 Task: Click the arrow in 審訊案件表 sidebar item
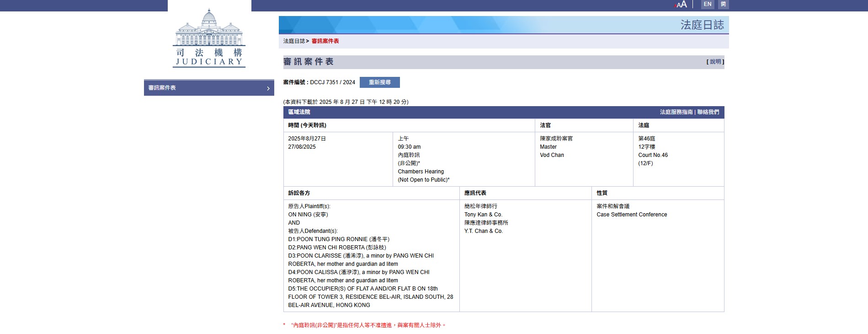(268, 88)
